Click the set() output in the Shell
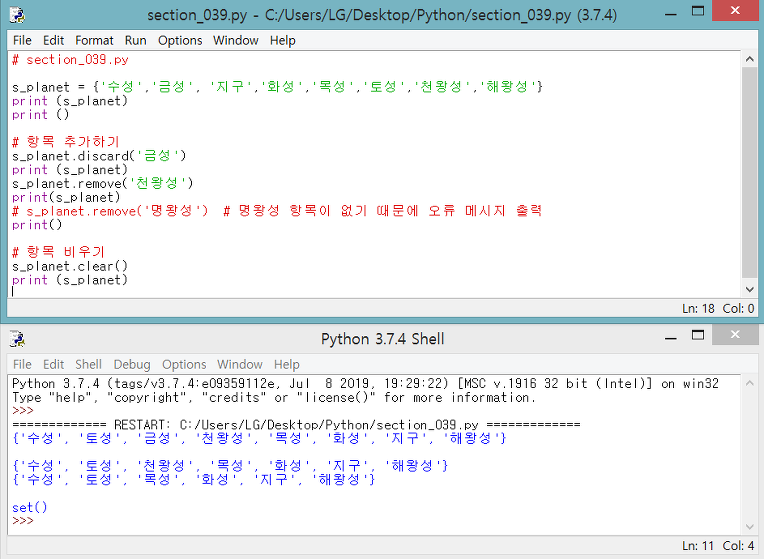 tap(30, 507)
